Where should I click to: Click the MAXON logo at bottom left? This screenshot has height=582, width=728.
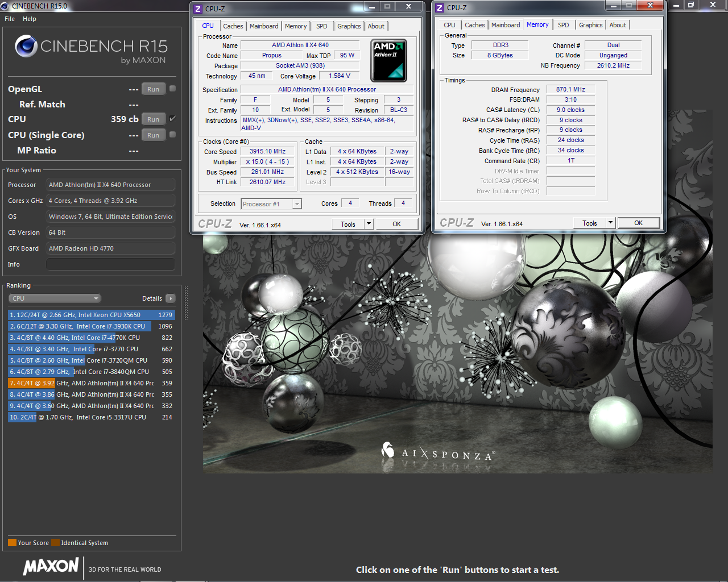coord(51,566)
